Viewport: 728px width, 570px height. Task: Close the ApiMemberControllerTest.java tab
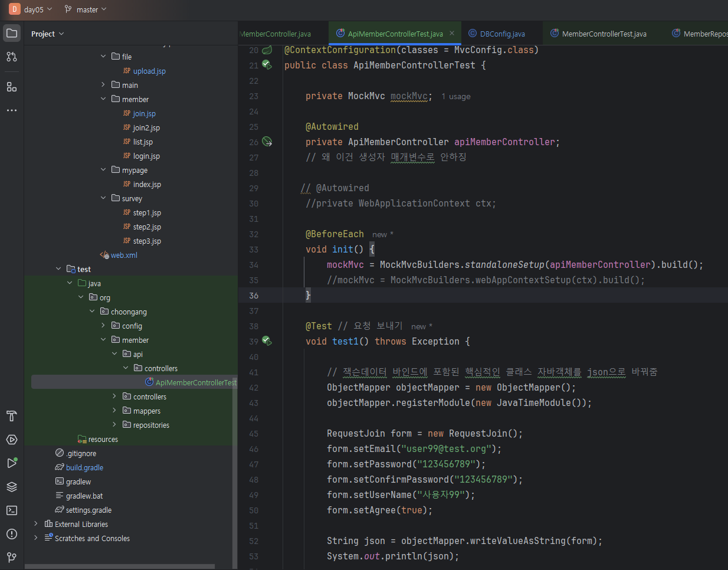pos(452,34)
